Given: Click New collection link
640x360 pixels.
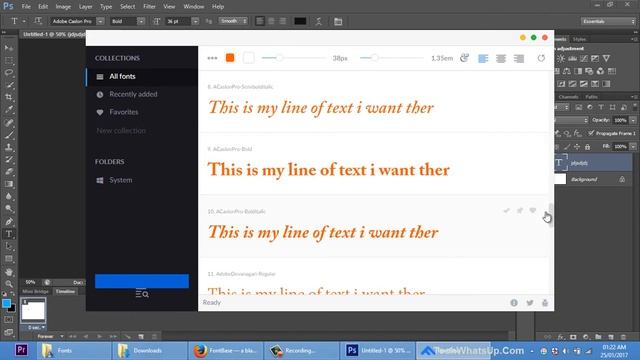Looking at the screenshot, I should pos(121,131).
